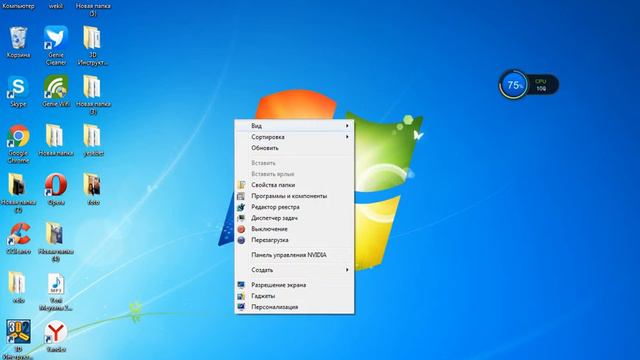Click the Диспетчер задач icon
This screenshot has width=640, height=360.
tap(241, 218)
